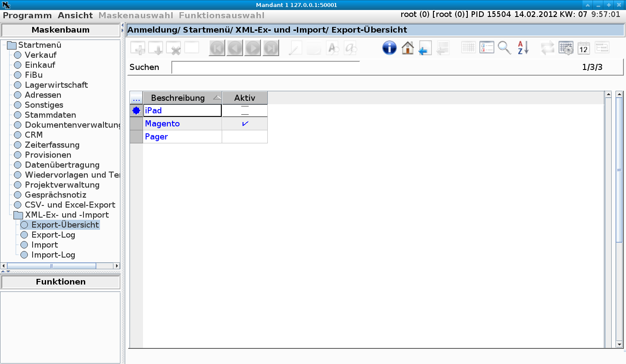Open the Programm menu
The width and height of the screenshot is (626, 364).
coord(27,15)
